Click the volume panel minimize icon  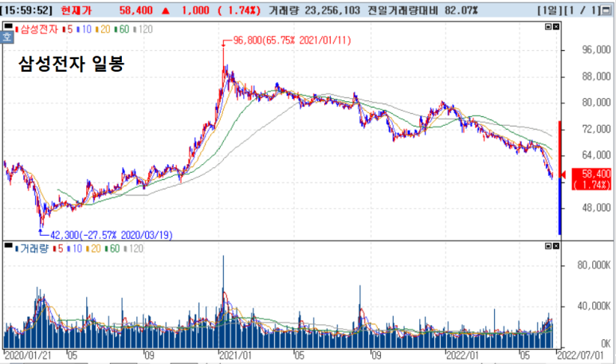[547, 247]
